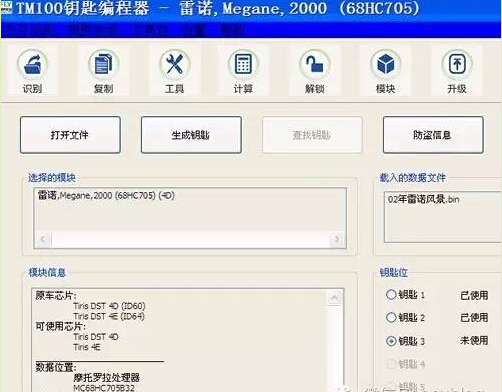Click the 打开文件 button
502x392 pixels.
(x=70, y=135)
